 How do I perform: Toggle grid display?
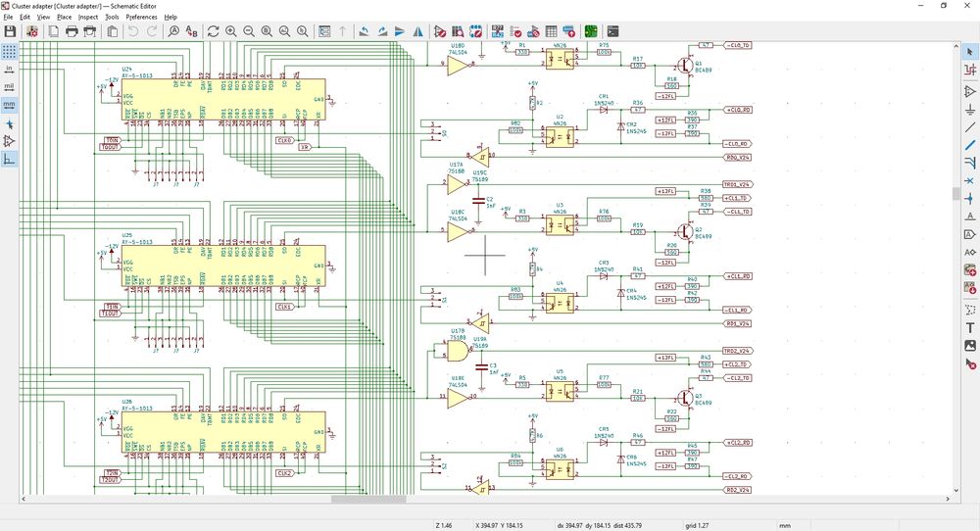[9, 51]
